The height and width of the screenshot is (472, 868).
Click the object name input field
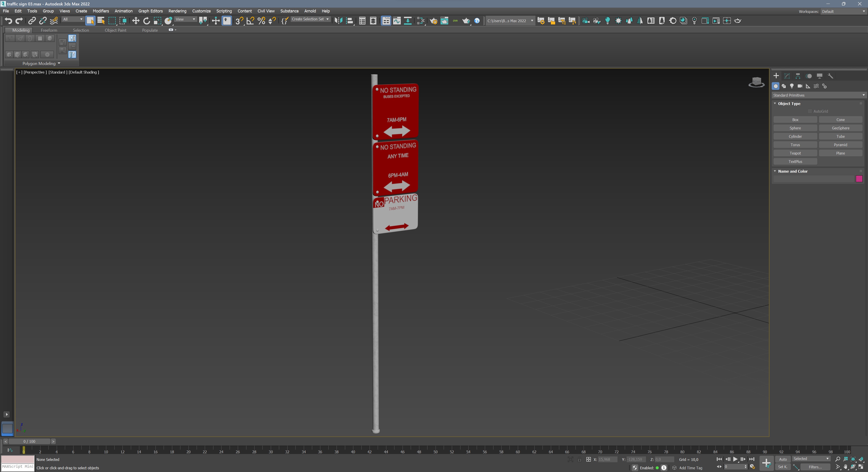pos(814,179)
